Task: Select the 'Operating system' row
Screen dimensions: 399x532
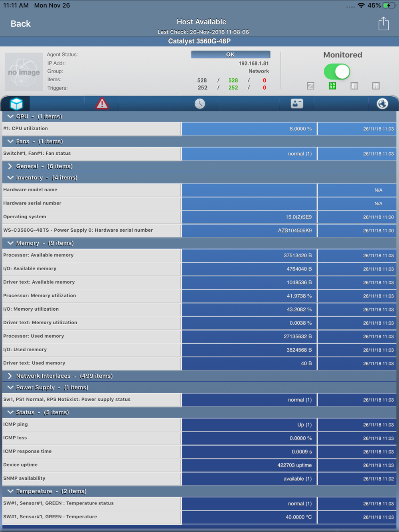Action: [199, 217]
